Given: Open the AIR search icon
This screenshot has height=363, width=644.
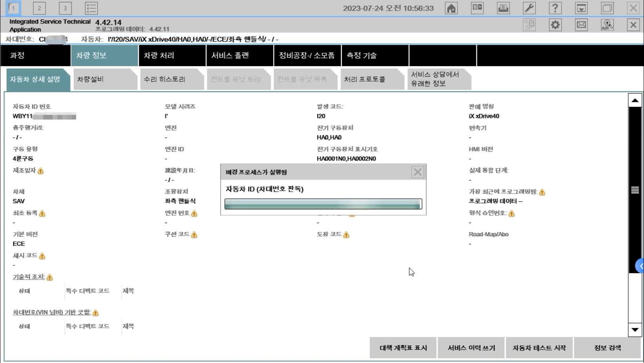Looking at the screenshot, I should click(607, 25).
